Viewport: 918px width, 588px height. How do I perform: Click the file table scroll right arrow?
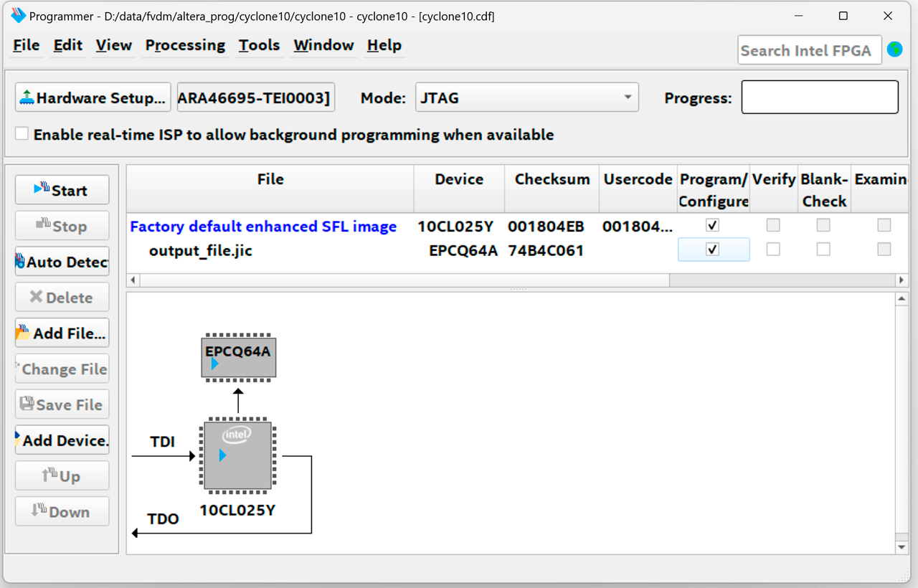click(902, 280)
